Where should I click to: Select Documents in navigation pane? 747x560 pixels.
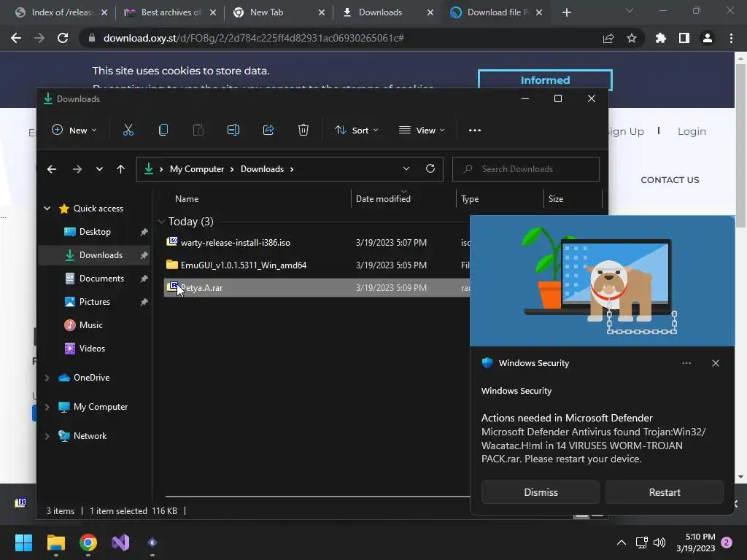[101, 279]
